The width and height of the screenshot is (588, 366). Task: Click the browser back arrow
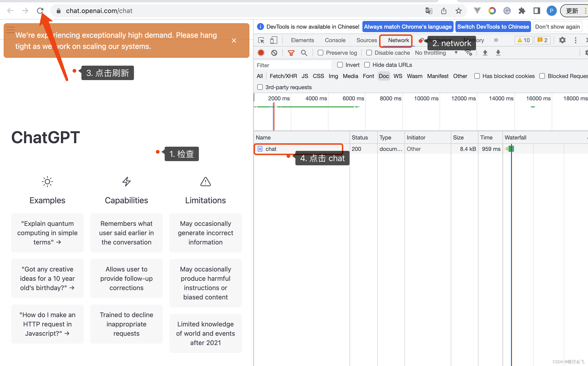[x=10, y=11]
